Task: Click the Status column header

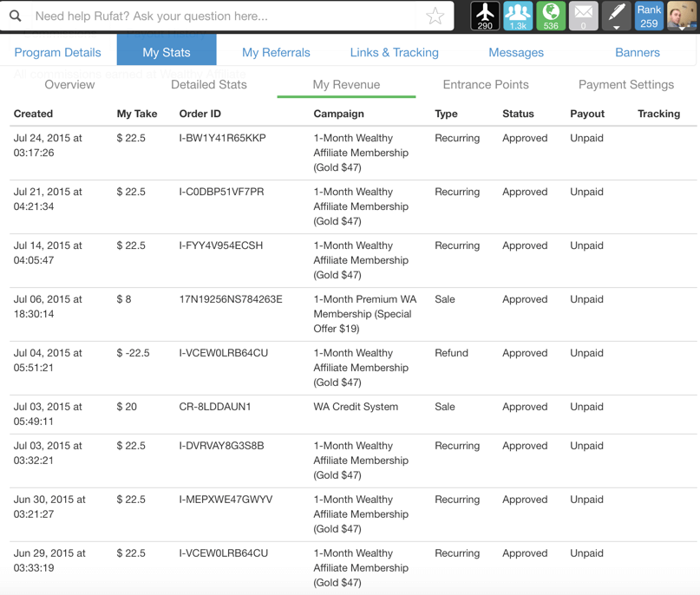Action: tap(518, 114)
